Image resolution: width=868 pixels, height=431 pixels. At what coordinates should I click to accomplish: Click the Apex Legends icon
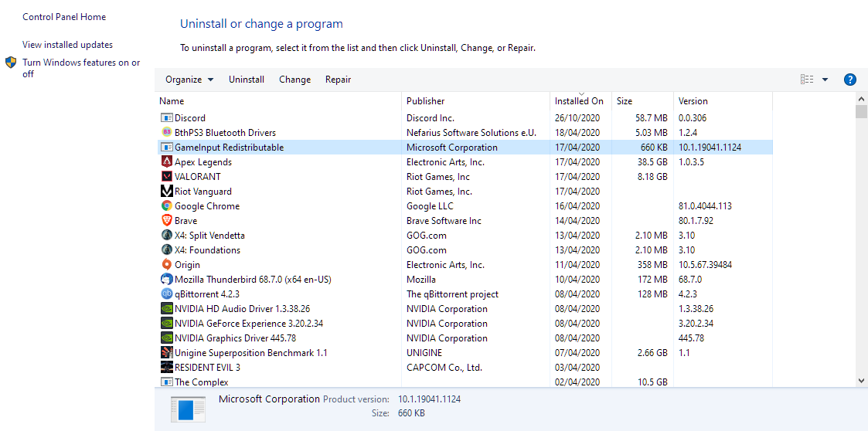(x=167, y=162)
